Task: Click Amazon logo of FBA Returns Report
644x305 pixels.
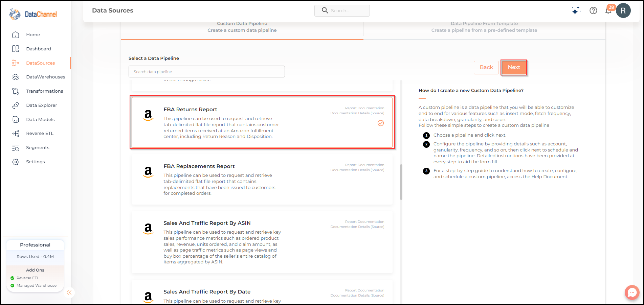Action: pos(148,115)
